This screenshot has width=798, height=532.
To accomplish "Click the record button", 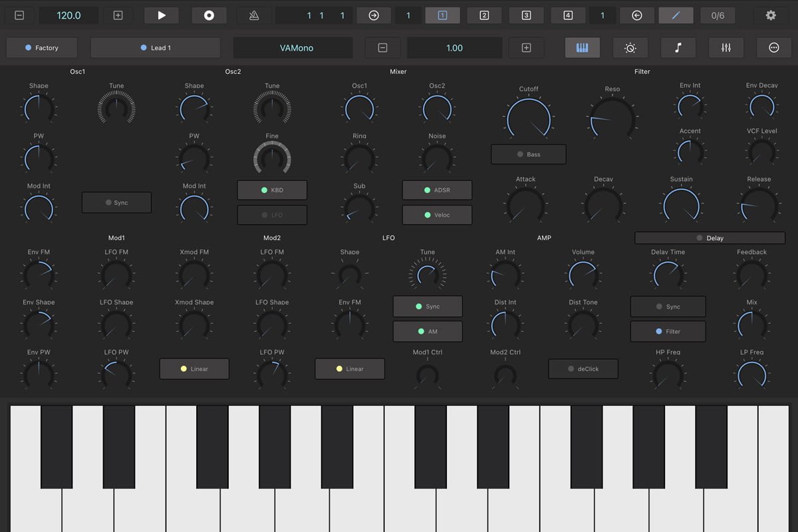I will click(x=209, y=15).
